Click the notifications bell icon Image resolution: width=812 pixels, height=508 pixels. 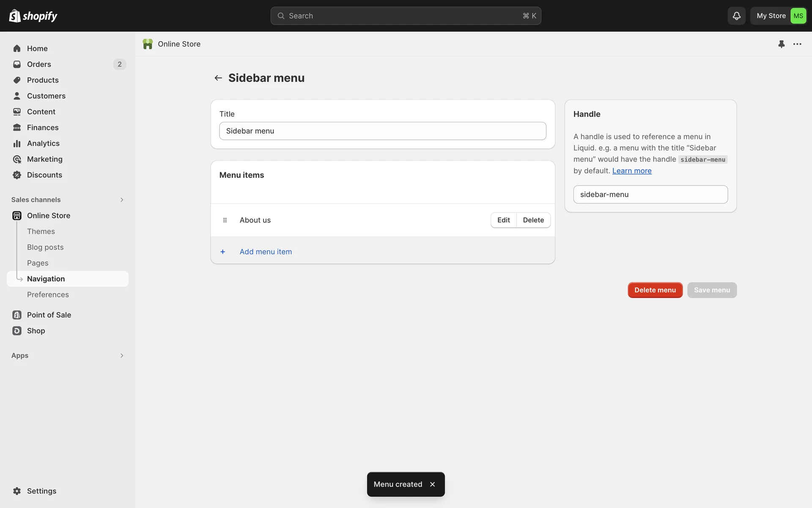(736, 16)
